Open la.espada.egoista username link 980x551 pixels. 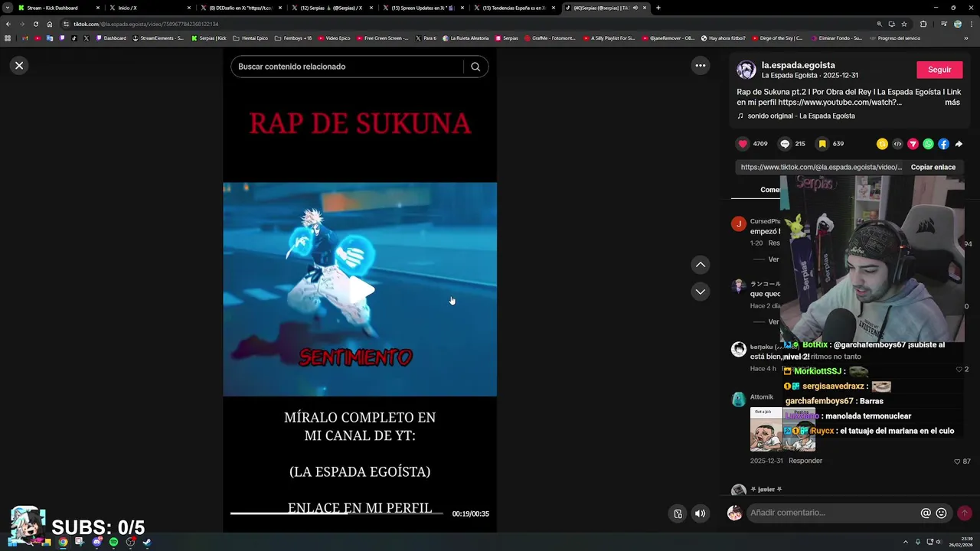coord(798,65)
